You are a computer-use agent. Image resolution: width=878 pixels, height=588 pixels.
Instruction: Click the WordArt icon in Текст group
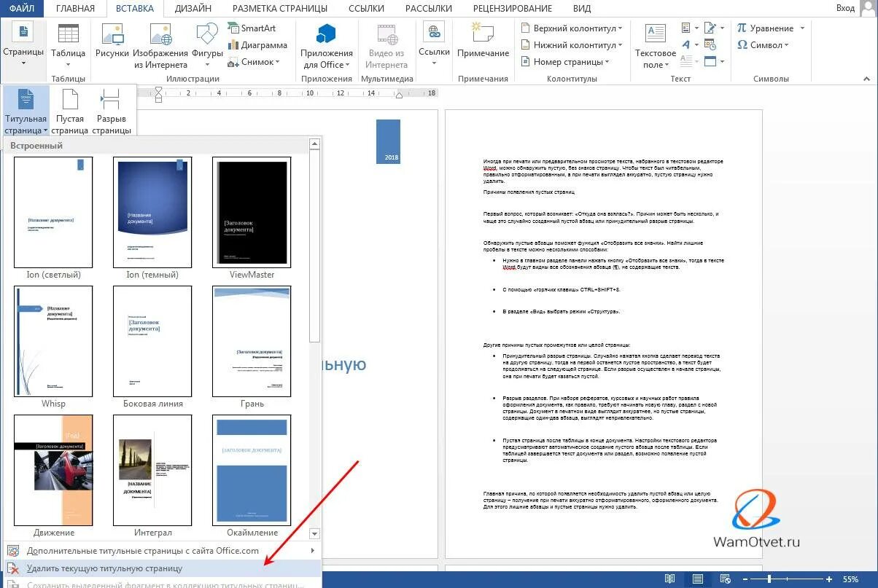(x=686, y=45)
